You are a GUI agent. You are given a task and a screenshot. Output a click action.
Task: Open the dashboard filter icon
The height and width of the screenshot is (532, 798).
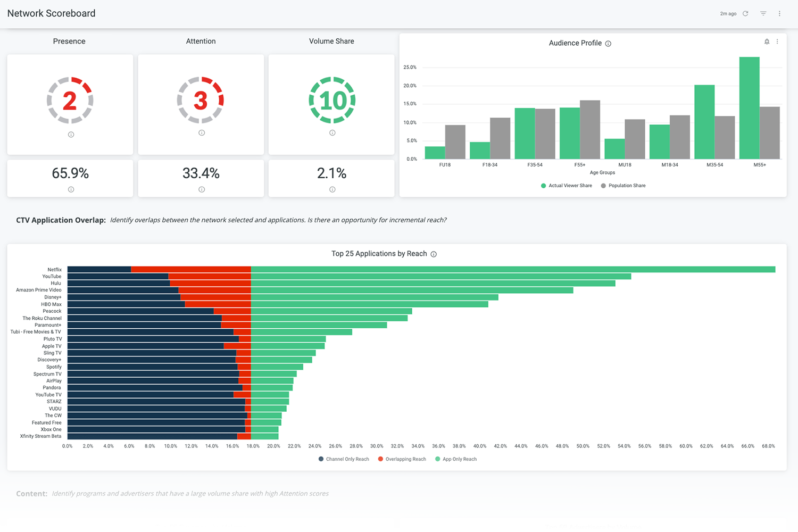(x=763, y=13)
